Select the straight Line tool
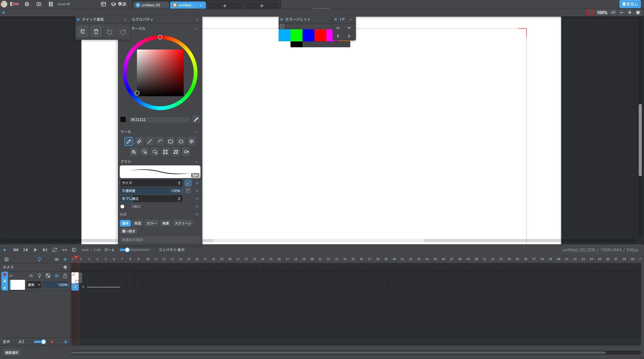The image size is (644, 359). 150,142
